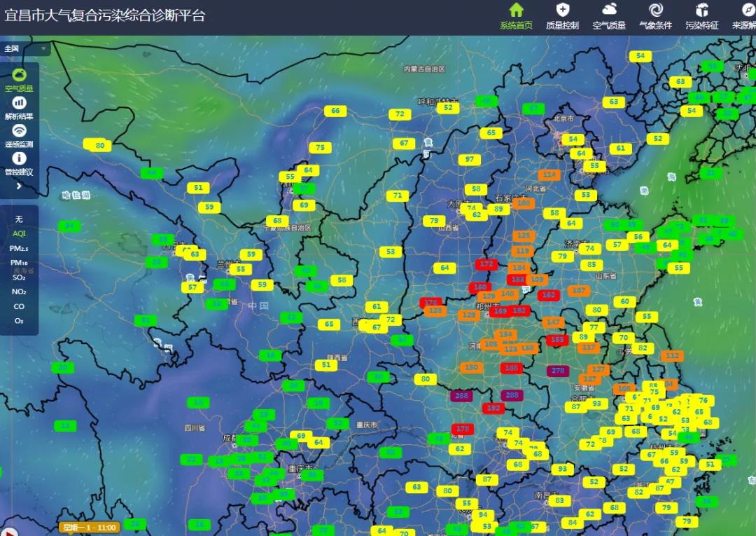The image size is (756, 536).
Task: Open the 系统首页 home icon
Action: (x=516, y=11)
